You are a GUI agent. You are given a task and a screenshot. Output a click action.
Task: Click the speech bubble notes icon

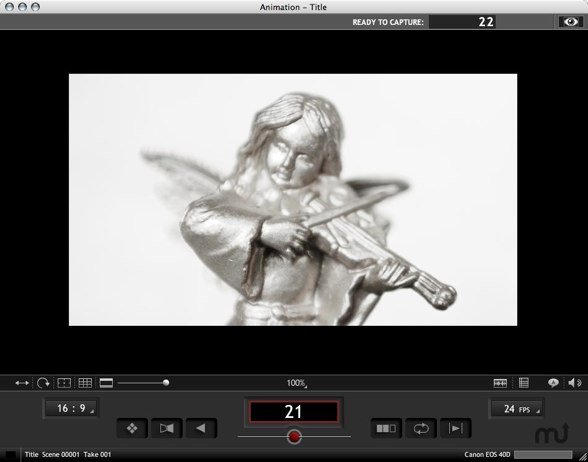click(553, 383)
